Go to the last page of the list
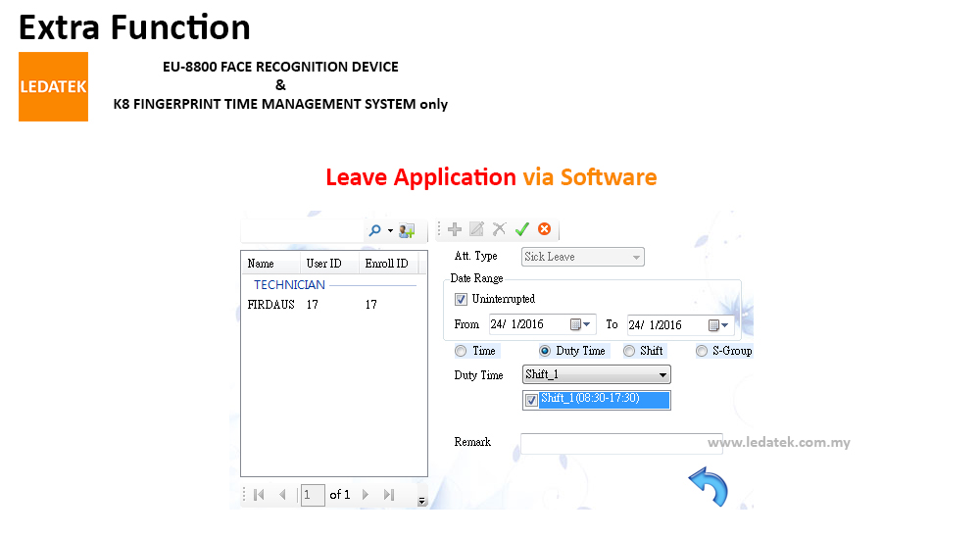This screenshot has width=980, height=537. point(389,495)
